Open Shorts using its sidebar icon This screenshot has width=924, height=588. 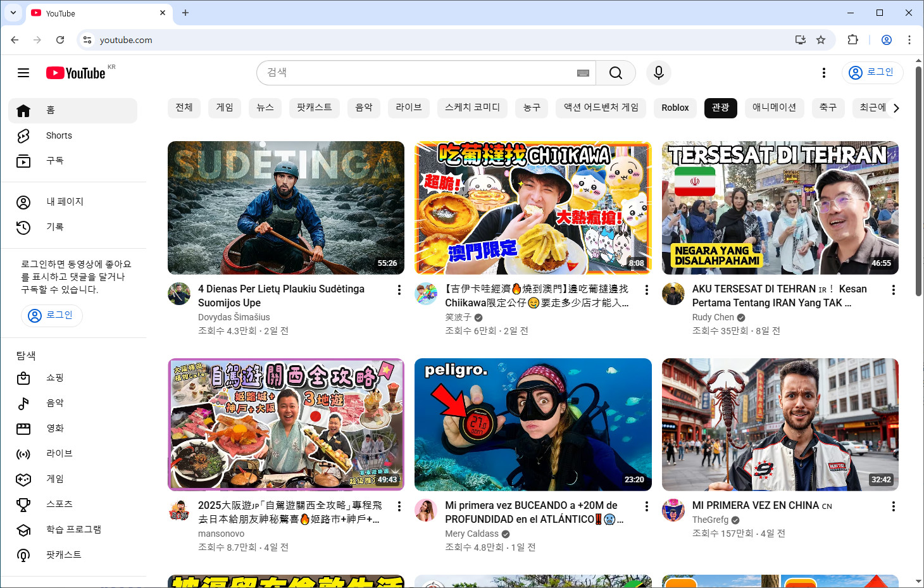[x=23, y=135]
